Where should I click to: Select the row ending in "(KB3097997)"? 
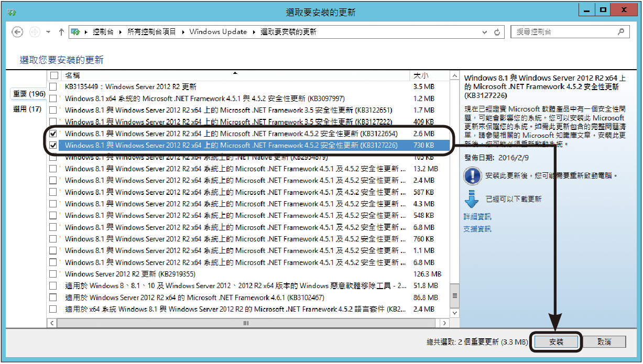point(248,98)
